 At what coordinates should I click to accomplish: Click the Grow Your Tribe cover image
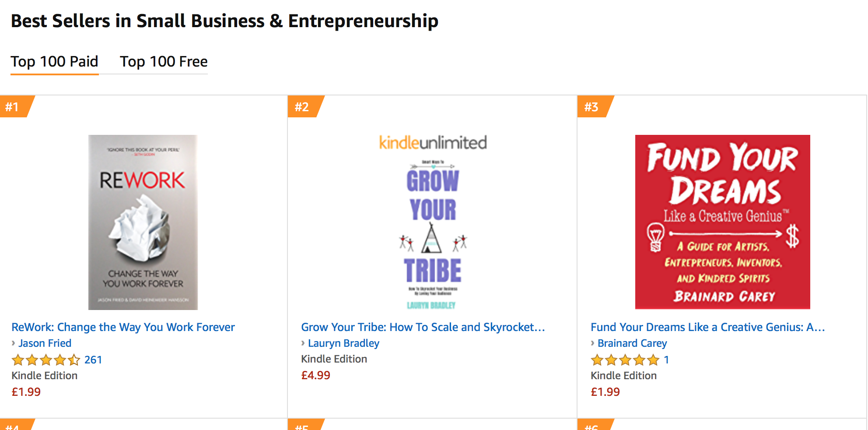click(433, 232)
